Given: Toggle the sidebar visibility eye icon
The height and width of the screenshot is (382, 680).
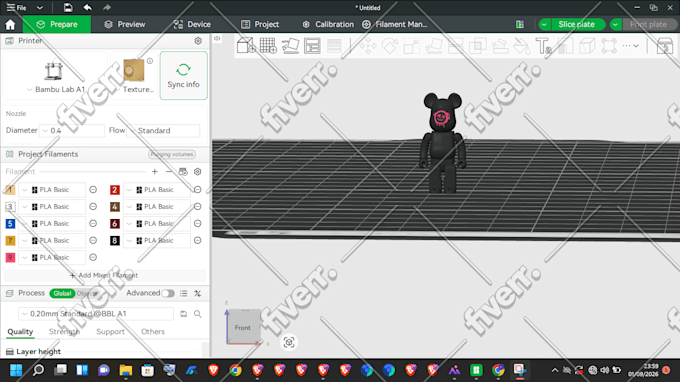Looking at the screenshot, I should pyautogui.click(x=217, y=39).
